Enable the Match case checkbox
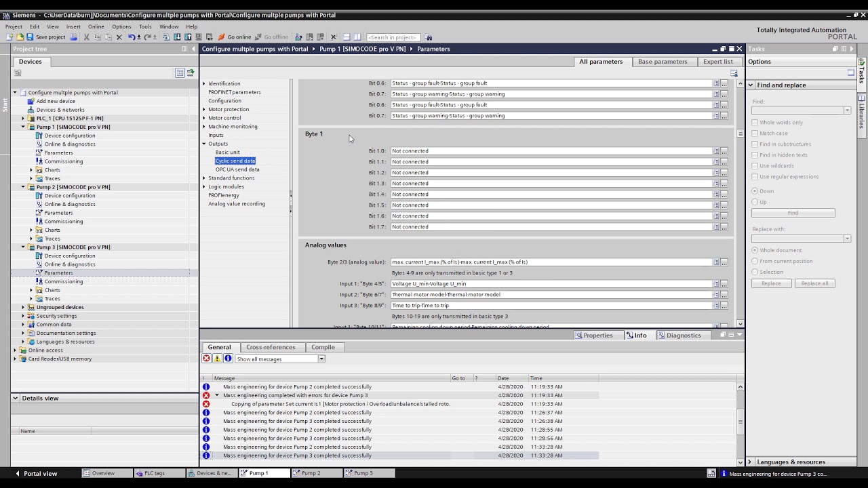The image size is (868, 488). [755, 134]
